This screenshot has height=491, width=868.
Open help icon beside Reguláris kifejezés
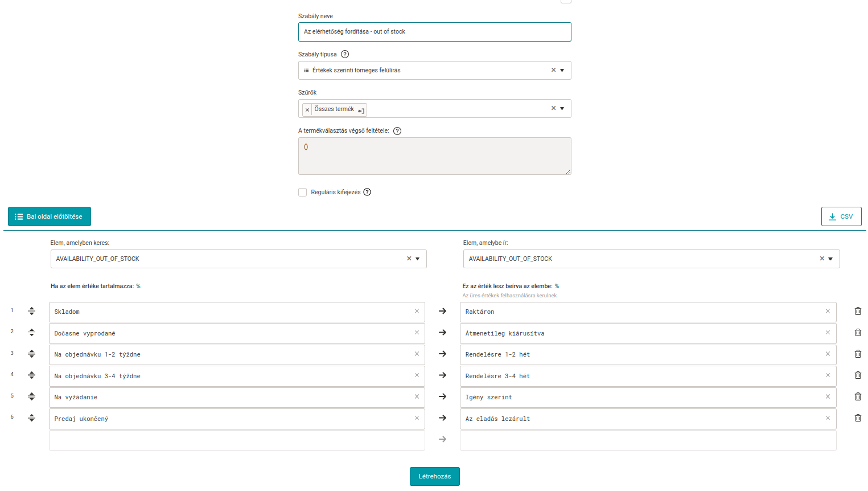point(367,192)
